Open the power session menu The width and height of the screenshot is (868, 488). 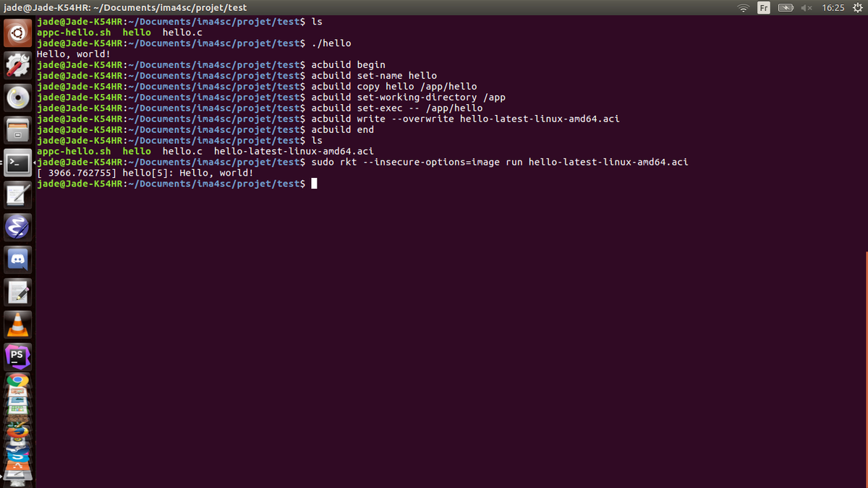(x=858, y=8)
